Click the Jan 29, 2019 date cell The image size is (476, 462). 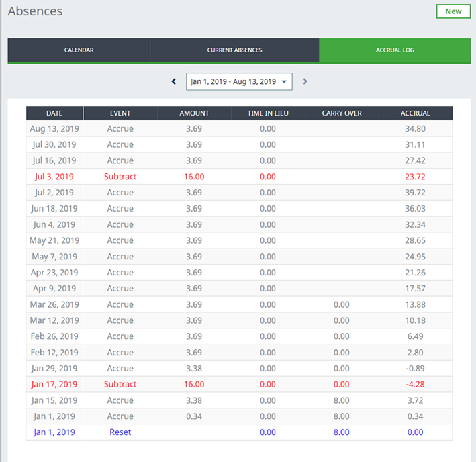[54, 369]
